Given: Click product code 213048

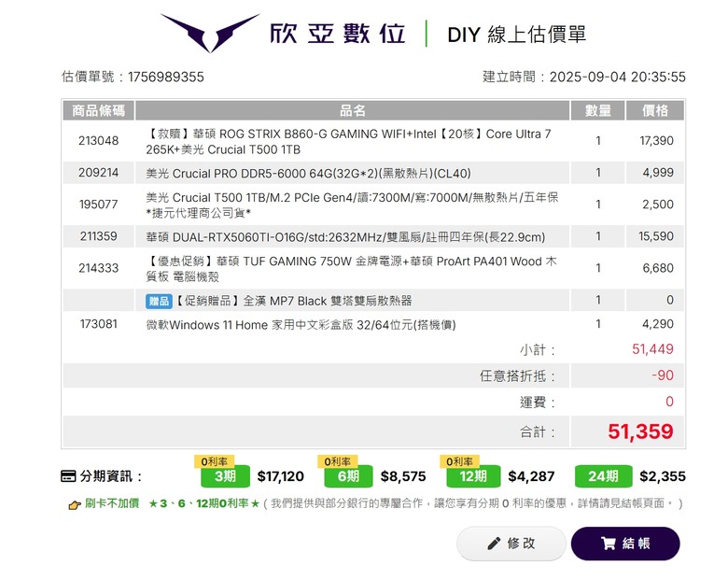Looking at the screenshot, I should 98,141.
